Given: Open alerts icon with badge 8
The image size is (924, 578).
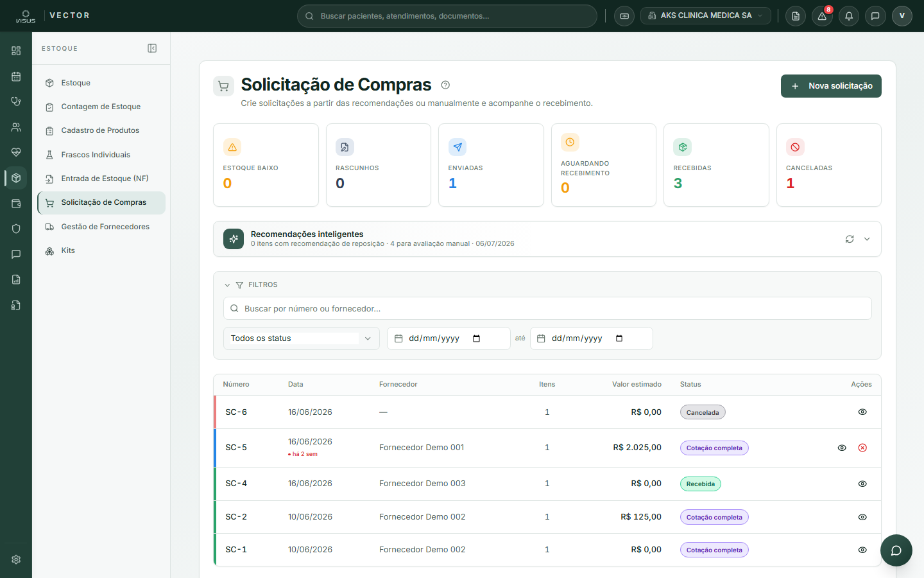Looking at the screenshot, I should (822, 16).
